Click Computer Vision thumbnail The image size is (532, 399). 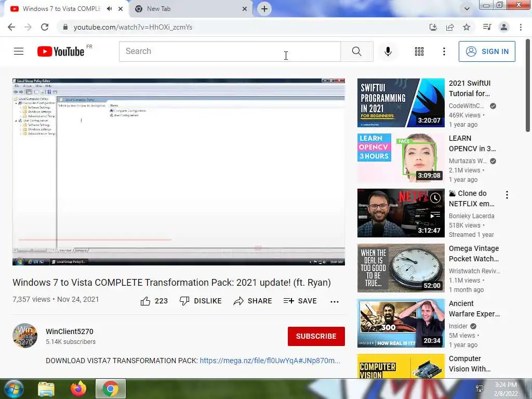(x=401, y=366)
